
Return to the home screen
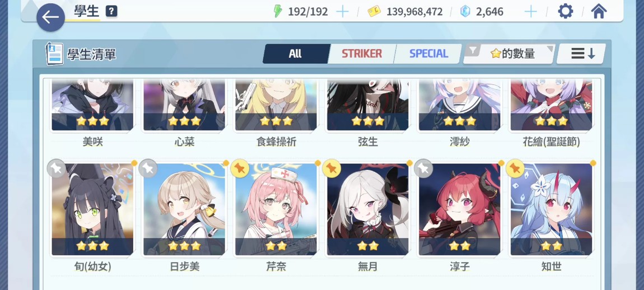point(599,11)
